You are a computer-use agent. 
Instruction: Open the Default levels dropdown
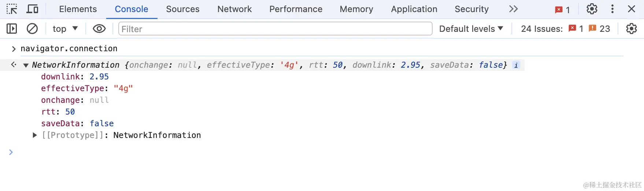pos(471,29)
